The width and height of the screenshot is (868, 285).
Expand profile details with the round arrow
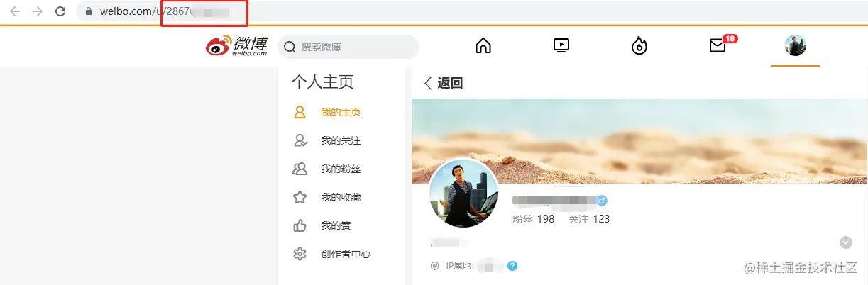pyautogui.click(x=845, y=242)
